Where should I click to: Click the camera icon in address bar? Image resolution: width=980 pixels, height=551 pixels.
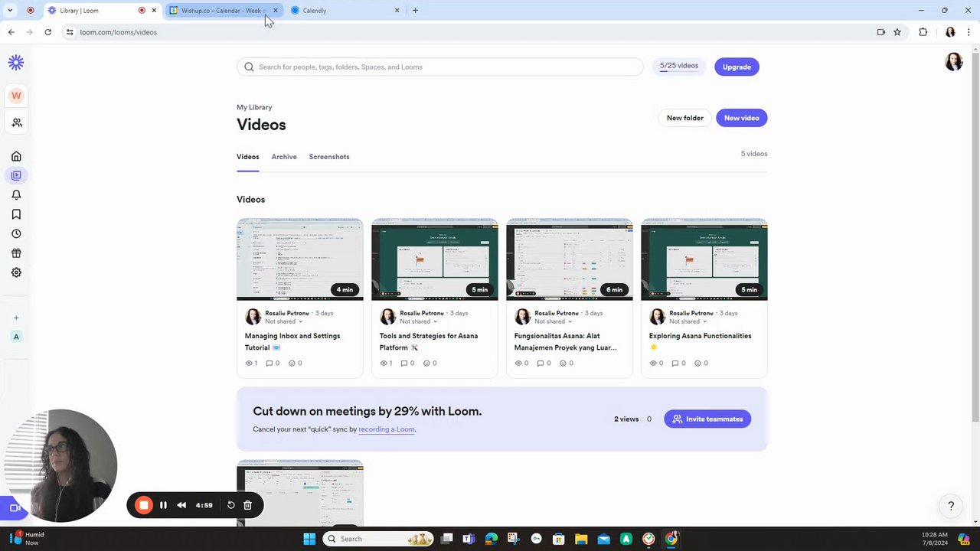point(881,32)
